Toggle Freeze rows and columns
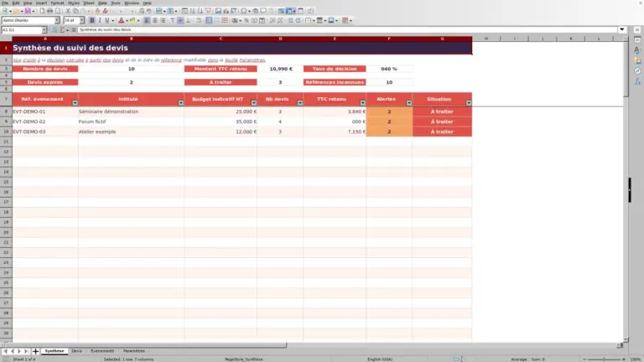644x362 pixels. (x=289, y=11)
